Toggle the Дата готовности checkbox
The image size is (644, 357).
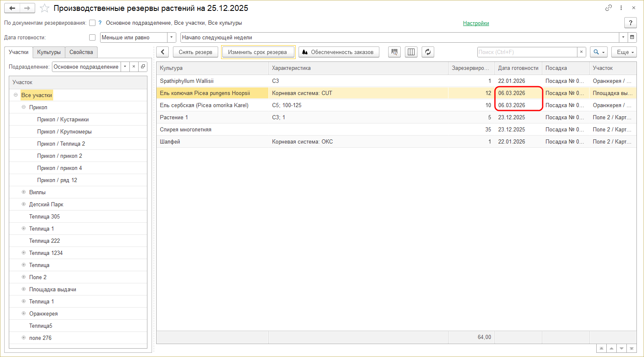point(93,37)
